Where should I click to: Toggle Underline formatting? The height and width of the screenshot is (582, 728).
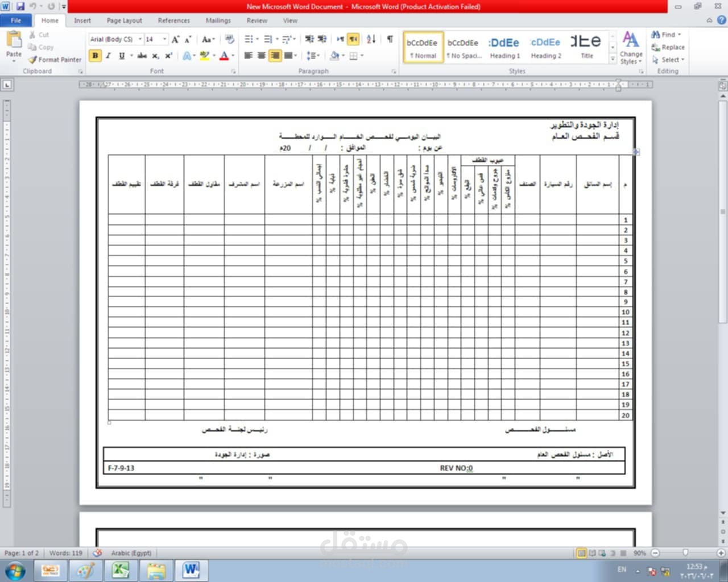(121, 56)
